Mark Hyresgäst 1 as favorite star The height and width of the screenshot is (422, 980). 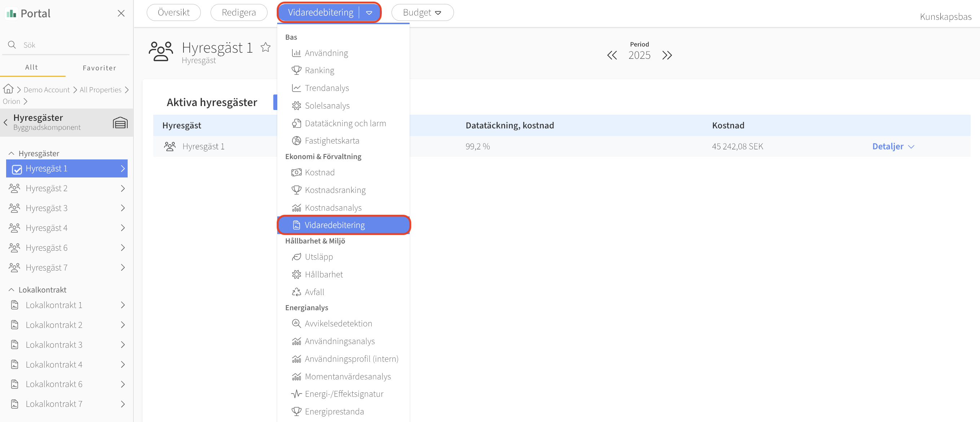[x=265, y=47]
